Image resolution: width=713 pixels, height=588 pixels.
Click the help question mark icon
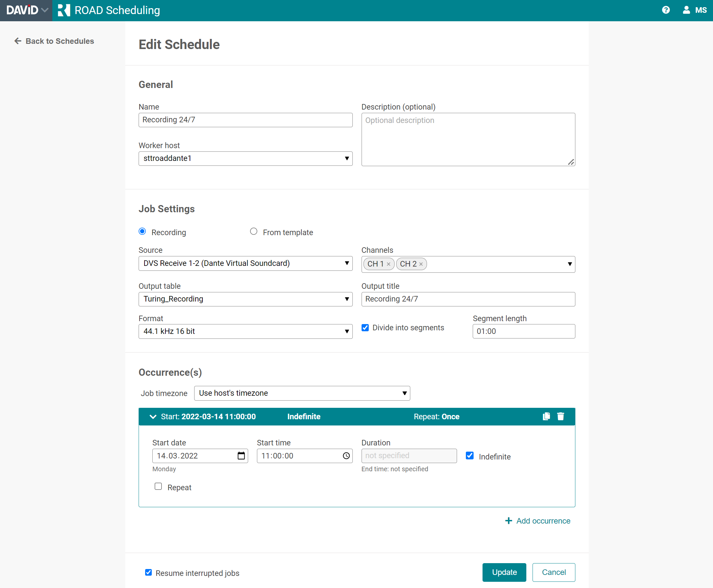[x=666, y=10]
